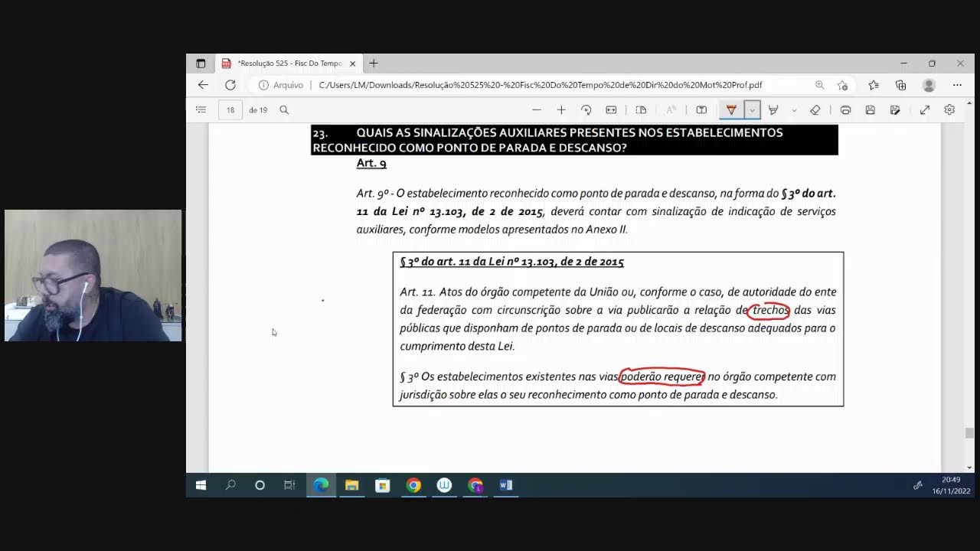
Task: Rotate the PDF page
Action: tap(586, 110)
